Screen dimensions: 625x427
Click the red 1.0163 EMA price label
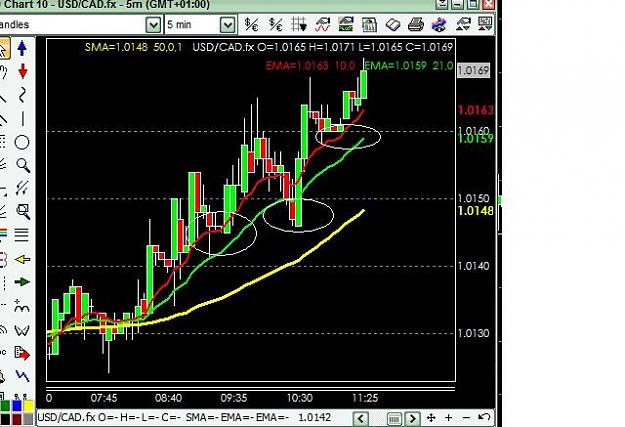point(476,110)
